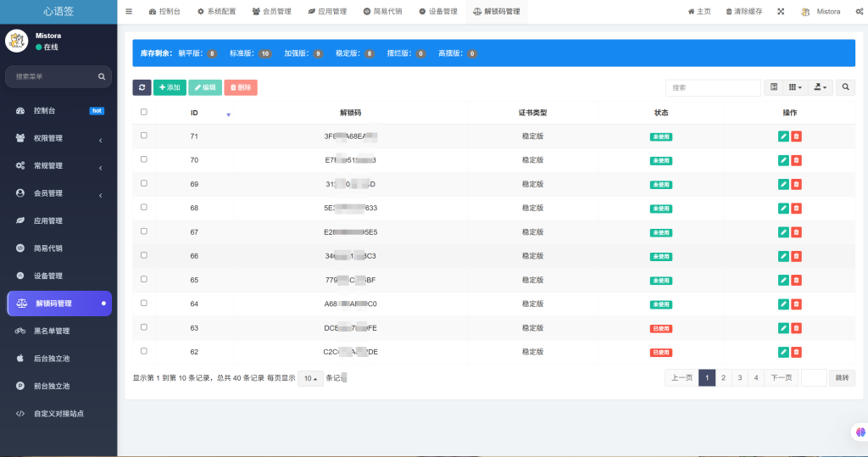Viewport: 868px width, 457px height.
Task: Click 清除缓存 in the header
Action: [744, 11]
